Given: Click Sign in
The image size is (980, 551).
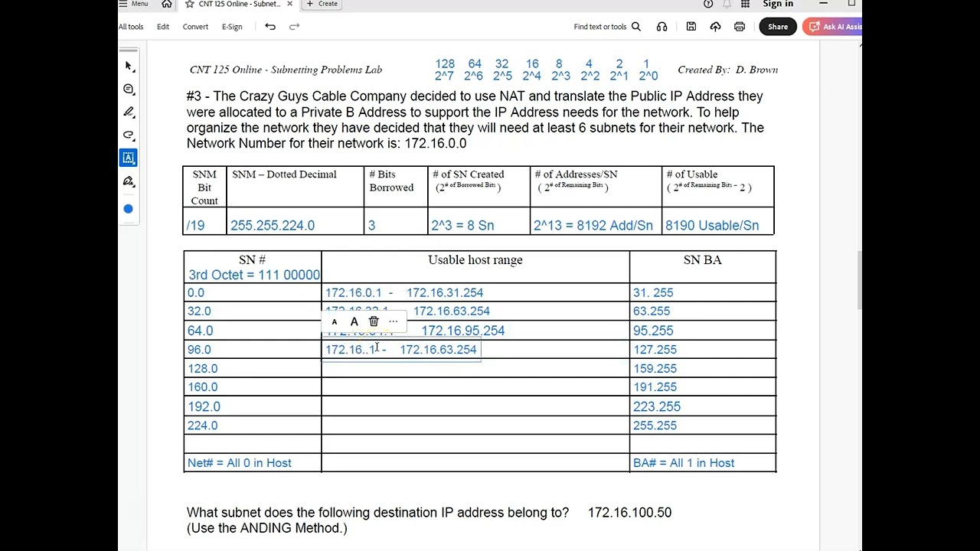Looking at the screenshot, I should click(778, 4).
